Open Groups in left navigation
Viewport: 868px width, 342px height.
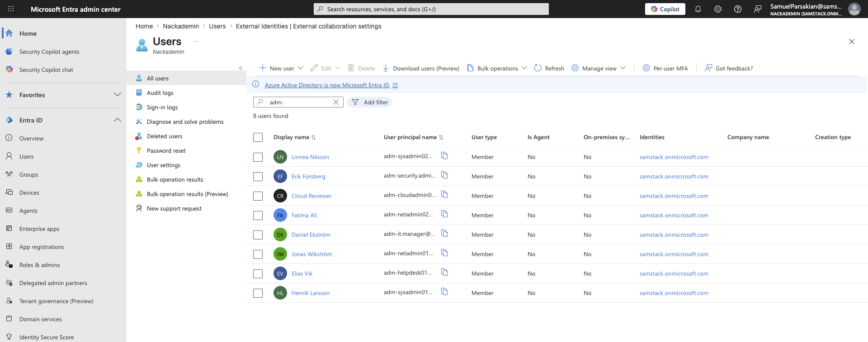29,174
